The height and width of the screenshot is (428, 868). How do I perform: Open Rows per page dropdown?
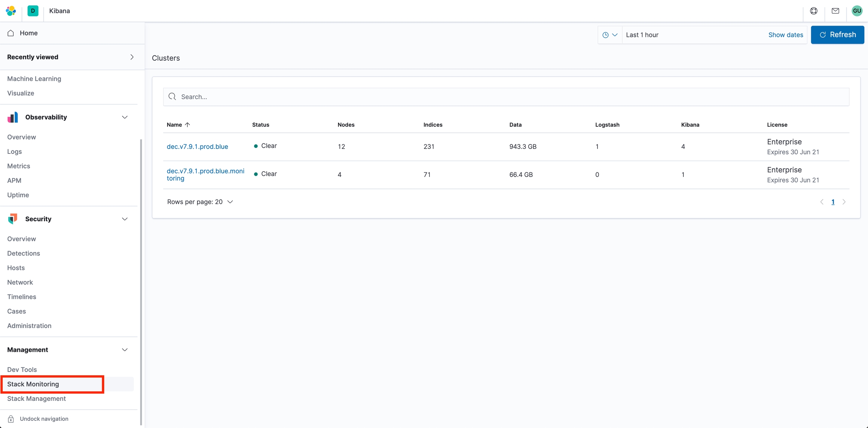(200, 202)
